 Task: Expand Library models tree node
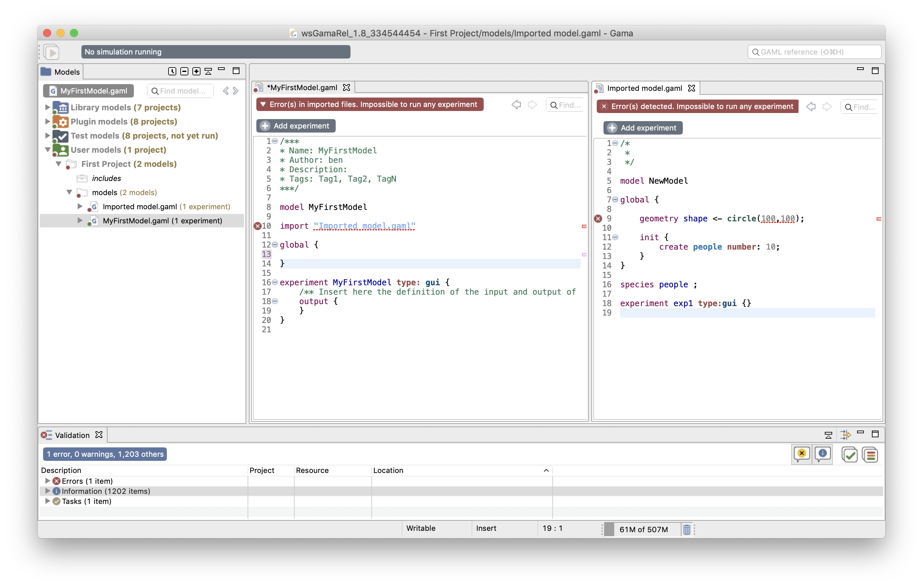click(47, 107)
